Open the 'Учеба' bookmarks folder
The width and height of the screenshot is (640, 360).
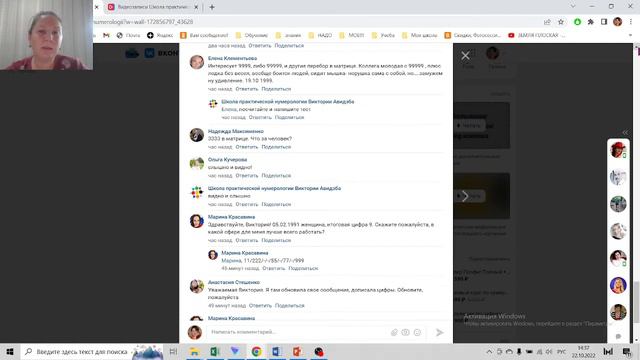pyautogui.click(x=383, y=36)
